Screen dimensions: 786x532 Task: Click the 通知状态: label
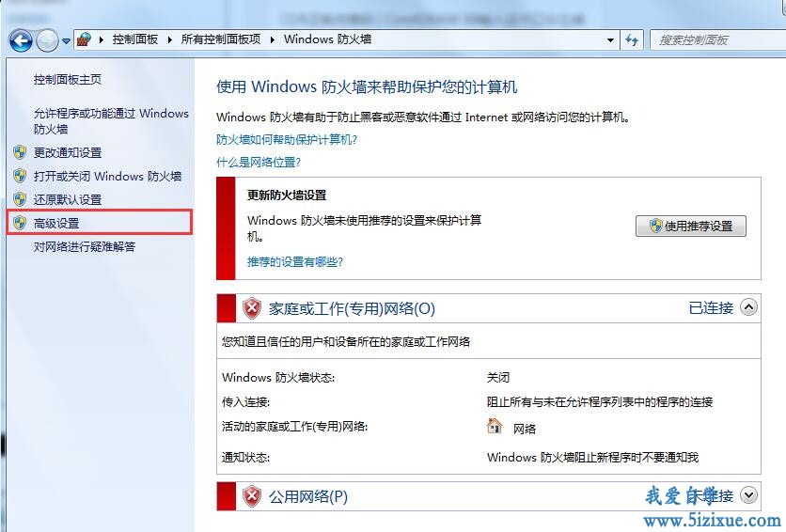245,458
